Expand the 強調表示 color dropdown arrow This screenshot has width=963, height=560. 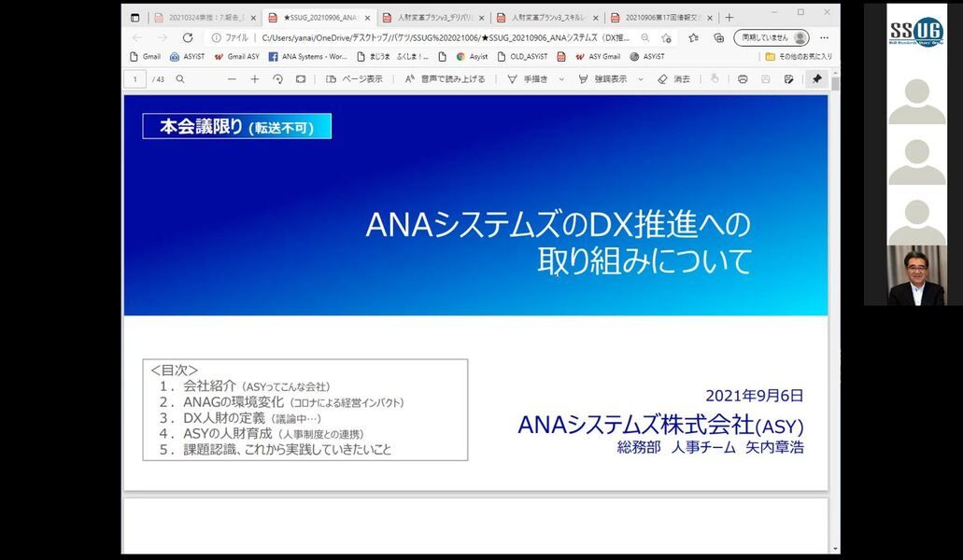pos(641,79)
